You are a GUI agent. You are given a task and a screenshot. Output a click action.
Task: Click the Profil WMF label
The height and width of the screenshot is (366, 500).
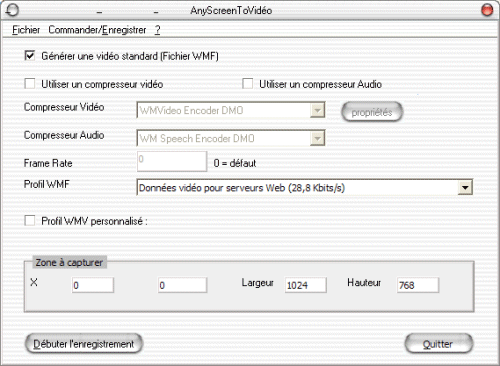[47, 184]
